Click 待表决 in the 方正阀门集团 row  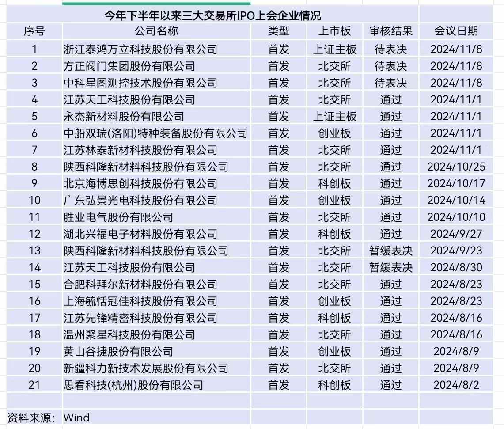pos(391,66)
